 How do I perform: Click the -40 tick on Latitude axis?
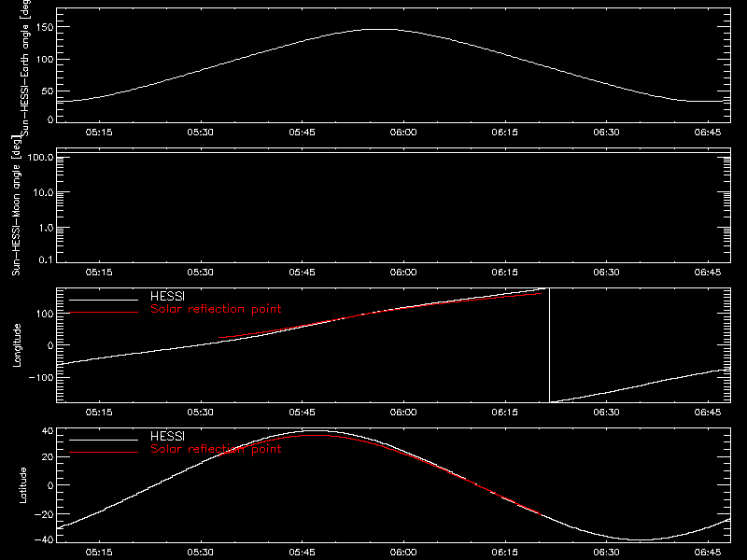coord(44,539)
